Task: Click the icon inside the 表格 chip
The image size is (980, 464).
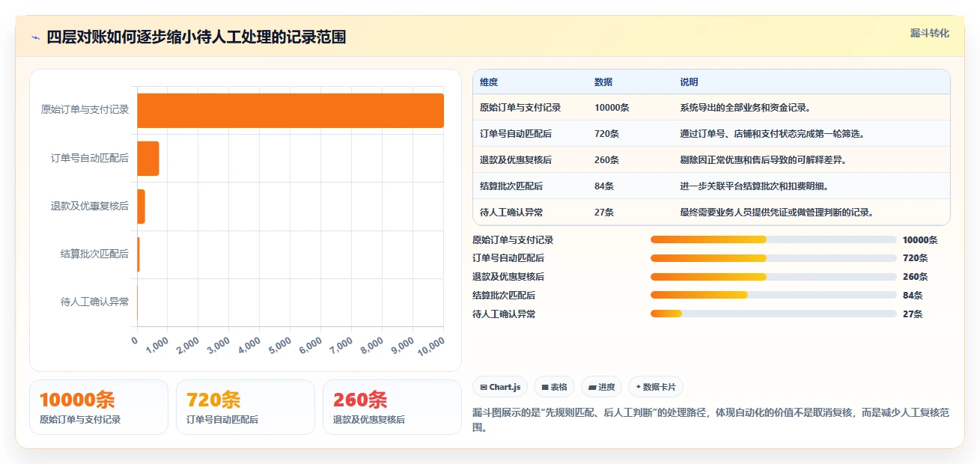Action: point(546,388)
